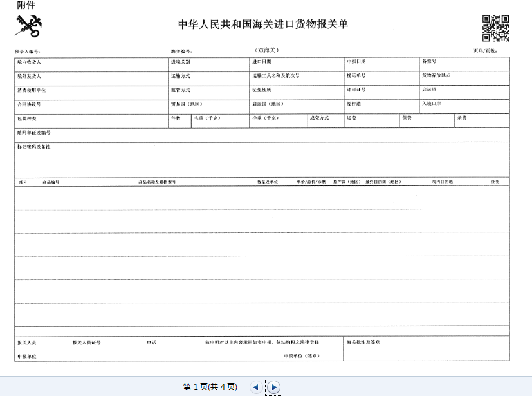Click the 海关批注及签章 box
The image size is (532, 396).
(x=427, y=348)
